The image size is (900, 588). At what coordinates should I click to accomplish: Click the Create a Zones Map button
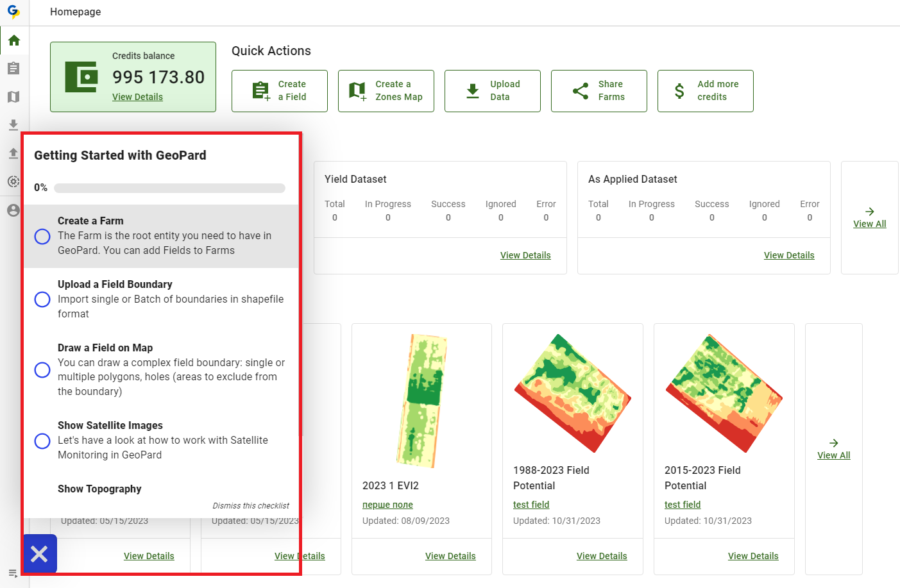tap(386, 91)
